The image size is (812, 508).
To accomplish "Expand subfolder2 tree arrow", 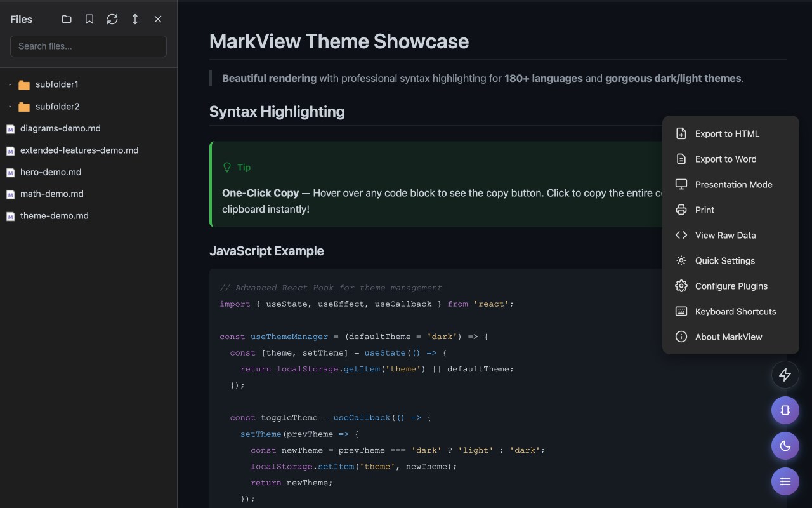I will (x=10, y=107).
